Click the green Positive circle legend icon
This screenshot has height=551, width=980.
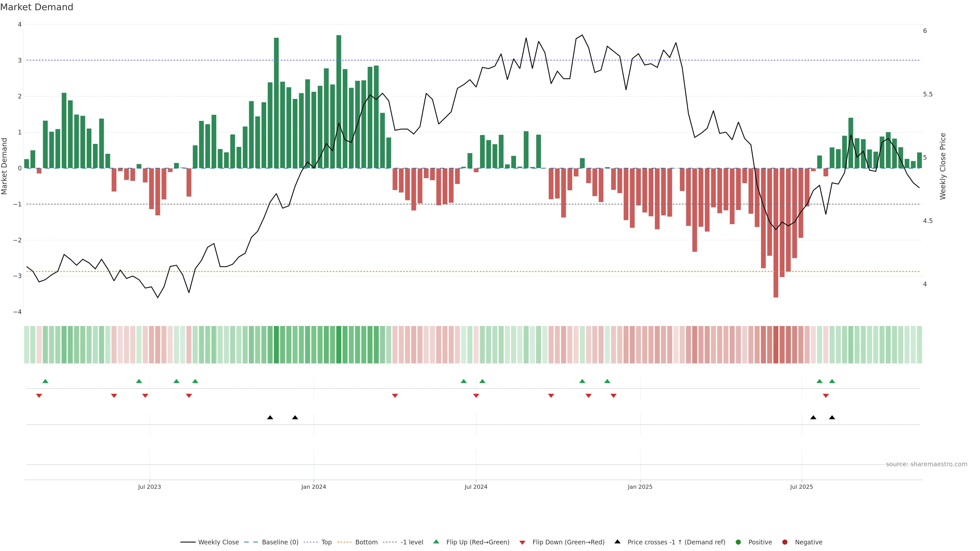(x=738, y=542)
